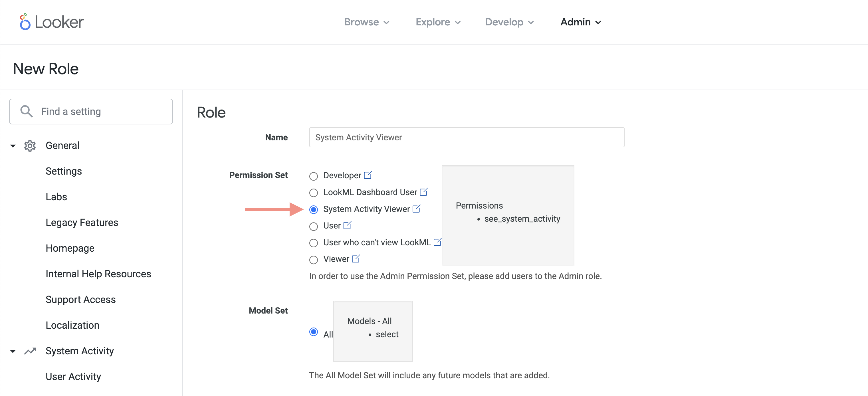Viewport: 868px width, 396px height.
Task: Open Legacy Features page
Action: (x=82, y=223)
